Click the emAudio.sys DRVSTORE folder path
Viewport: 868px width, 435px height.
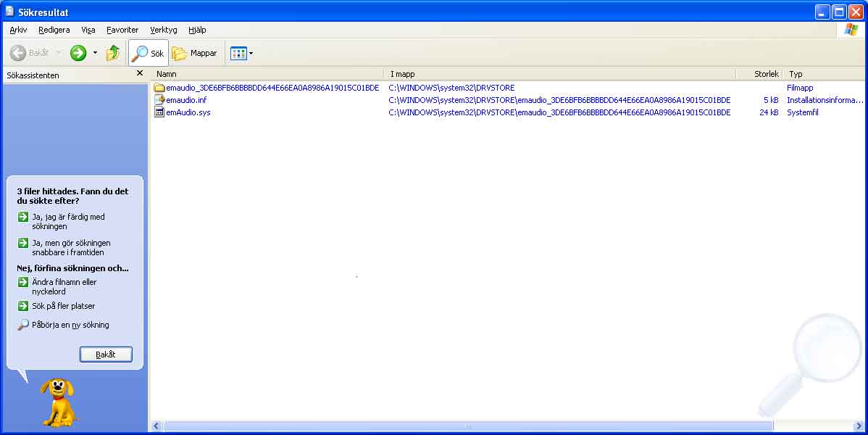point(559,112)
